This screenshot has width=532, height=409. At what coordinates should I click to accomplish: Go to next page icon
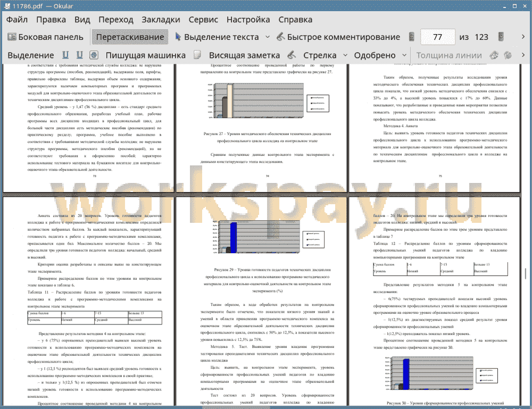pyautogui.click(x=501, y=37)
